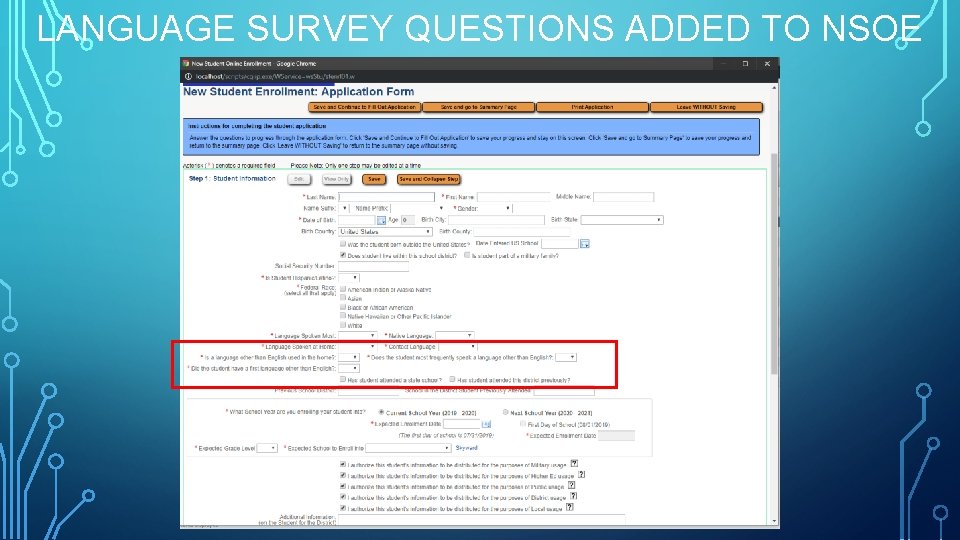The height and width of the screenshot is (540, 960).
Task: Check the American Indian or Alaska Native race box
Action: 343,289
